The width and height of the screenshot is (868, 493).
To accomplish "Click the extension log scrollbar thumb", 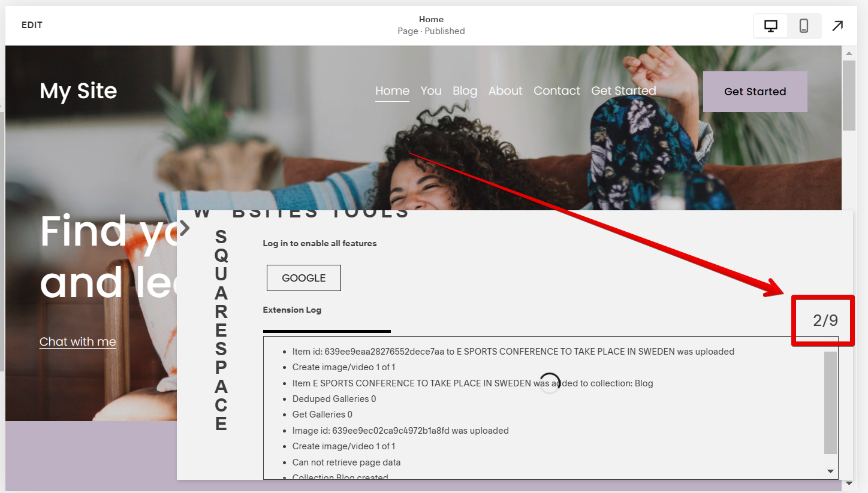I will 830,403.
